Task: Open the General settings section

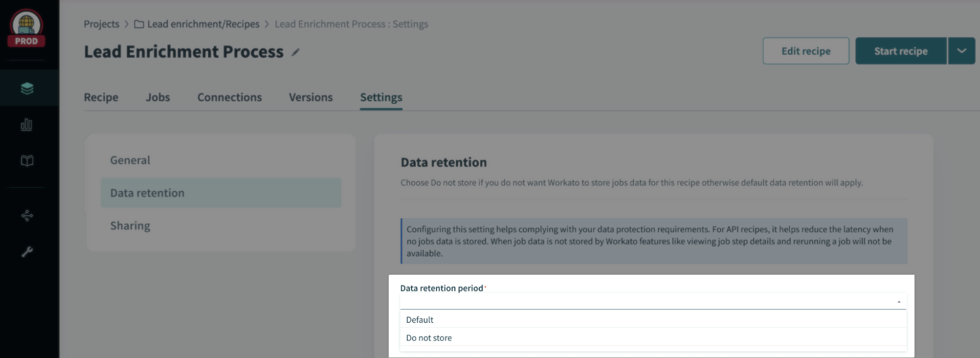Action: [x=130, y=160]
